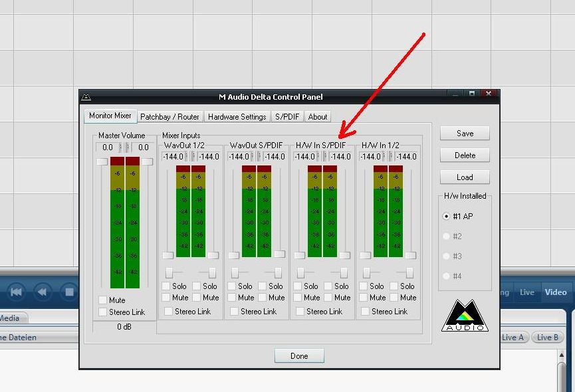The image size is (575, 392).
Task: Click the stop transport button
Action: pos(69,292)
